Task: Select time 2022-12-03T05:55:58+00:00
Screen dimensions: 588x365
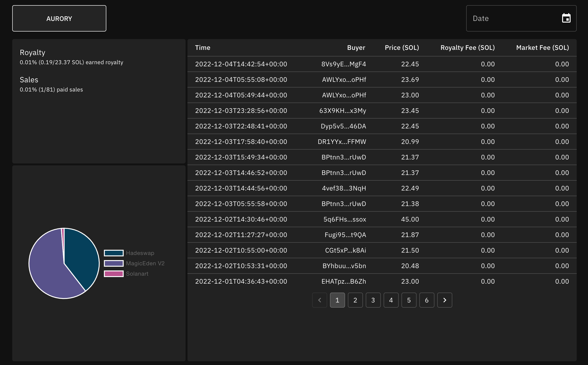Action: (241, 204)
